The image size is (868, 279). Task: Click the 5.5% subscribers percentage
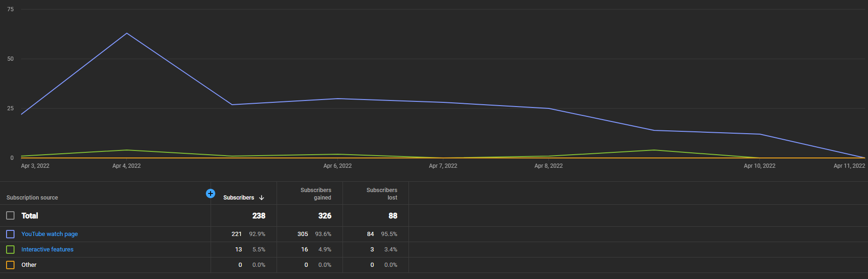(x=259, y=250)
